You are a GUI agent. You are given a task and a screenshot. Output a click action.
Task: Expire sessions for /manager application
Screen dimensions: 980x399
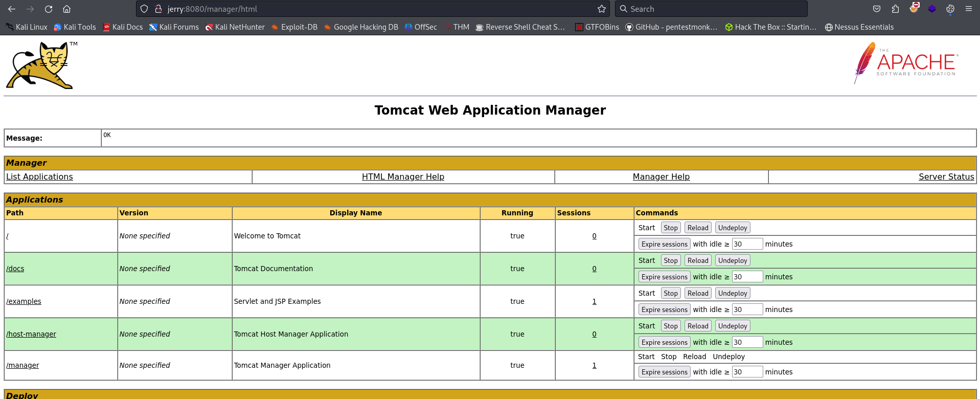(665, 372)
